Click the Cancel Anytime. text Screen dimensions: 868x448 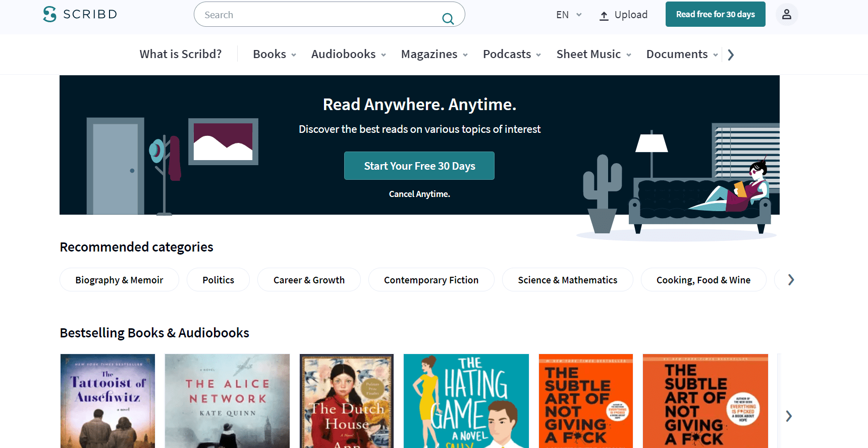pos(419,194)
